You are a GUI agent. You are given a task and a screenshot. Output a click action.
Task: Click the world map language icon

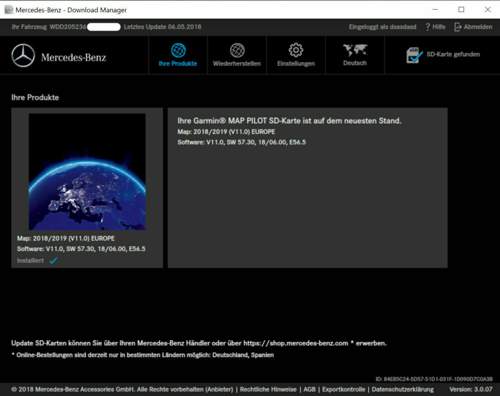pos(355,50)
